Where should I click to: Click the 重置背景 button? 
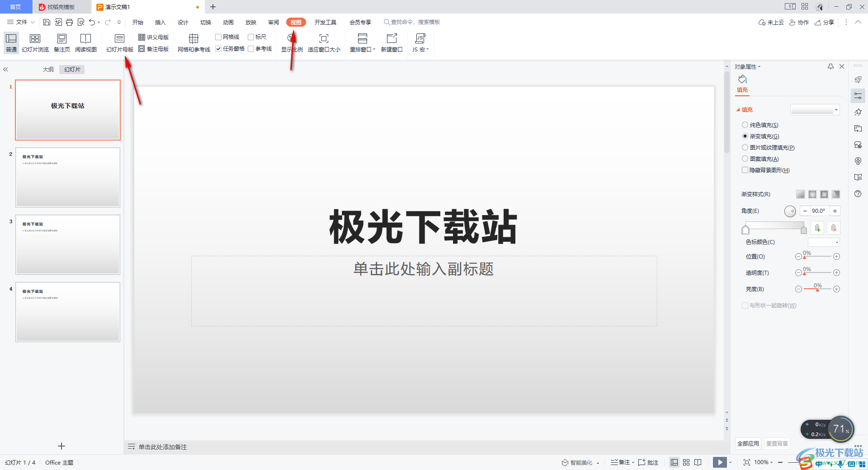click(x=777, y=443)
